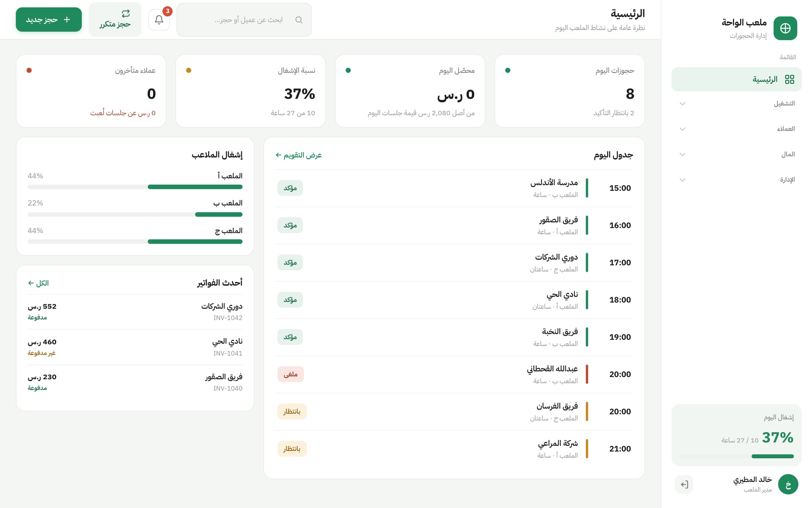Click بانتظار badge for فريق الفرسان

tap(292, 412)
